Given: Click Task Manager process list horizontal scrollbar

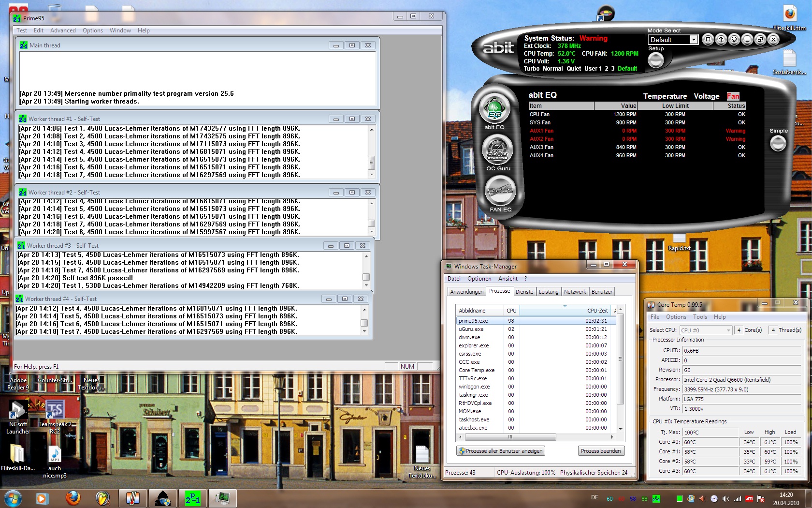Looking at the screenshot, I should pyautogui.click(x=510, y=437).
